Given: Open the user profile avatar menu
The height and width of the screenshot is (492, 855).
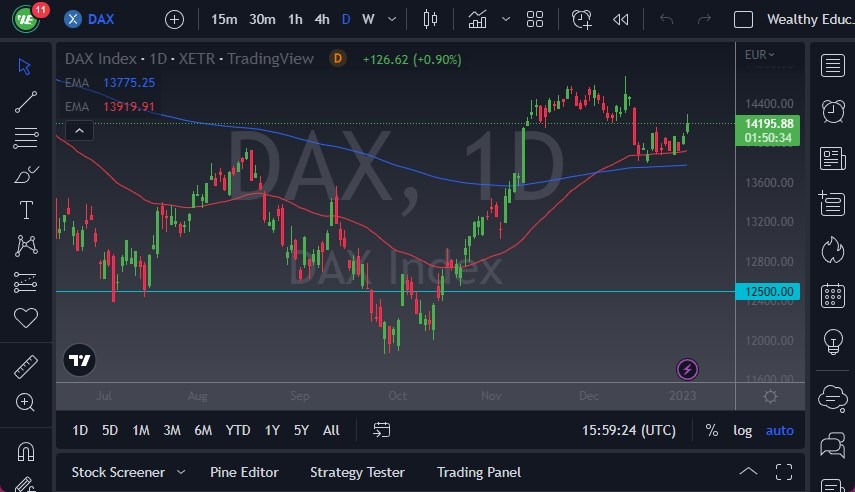Looking at the screenshot, I should point(26,20).
